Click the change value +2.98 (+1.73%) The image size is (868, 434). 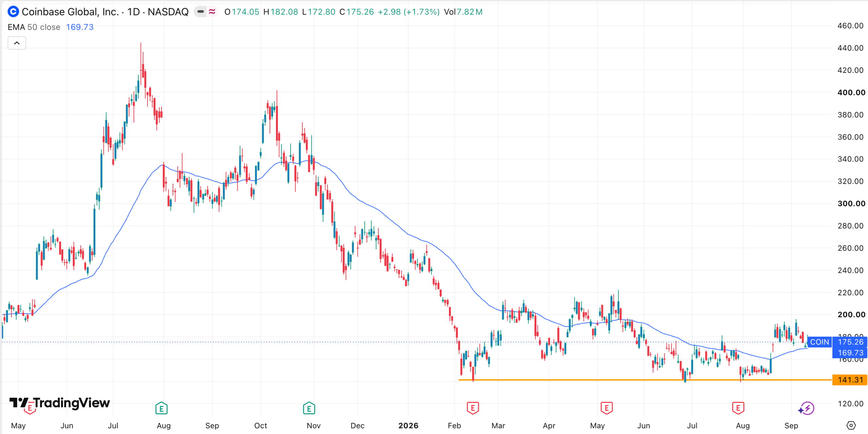409,12
